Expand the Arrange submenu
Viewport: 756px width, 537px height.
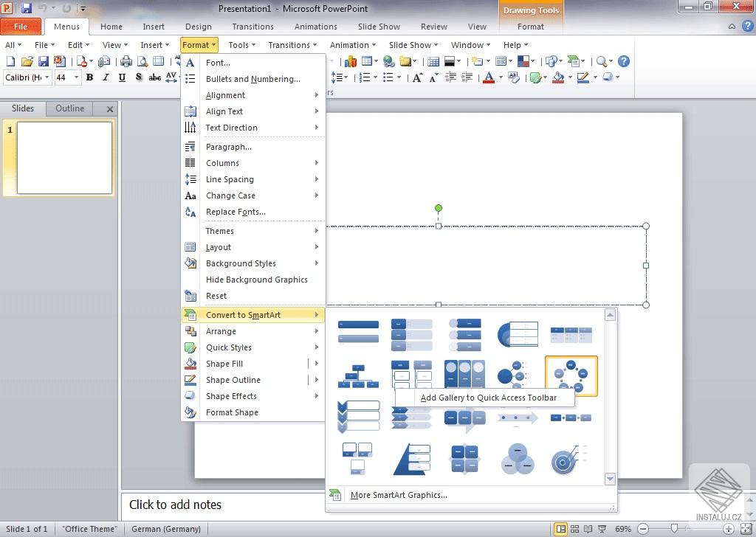coord(221,330)
